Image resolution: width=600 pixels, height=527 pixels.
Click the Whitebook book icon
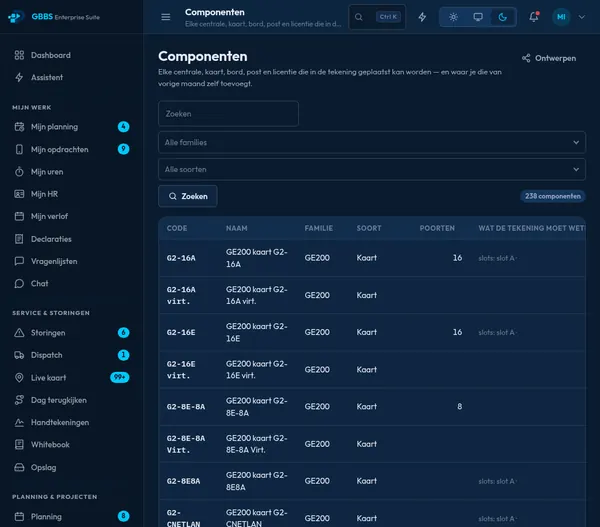coord(19,445)
